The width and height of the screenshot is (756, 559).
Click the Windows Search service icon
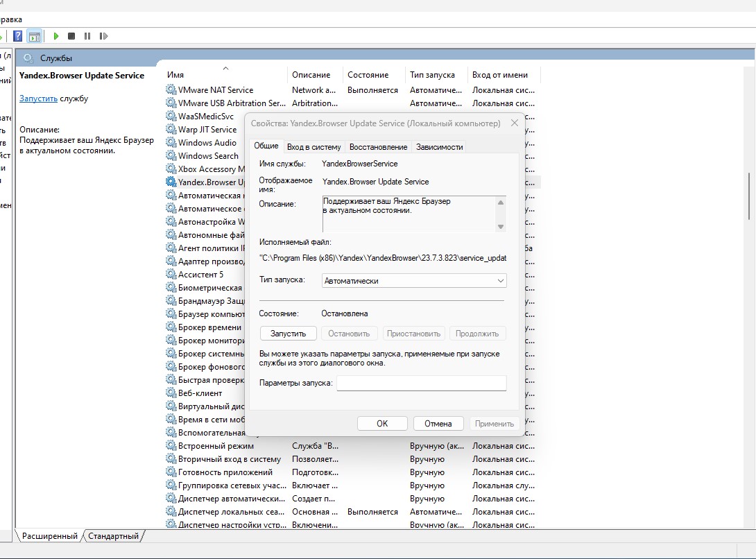171,155
